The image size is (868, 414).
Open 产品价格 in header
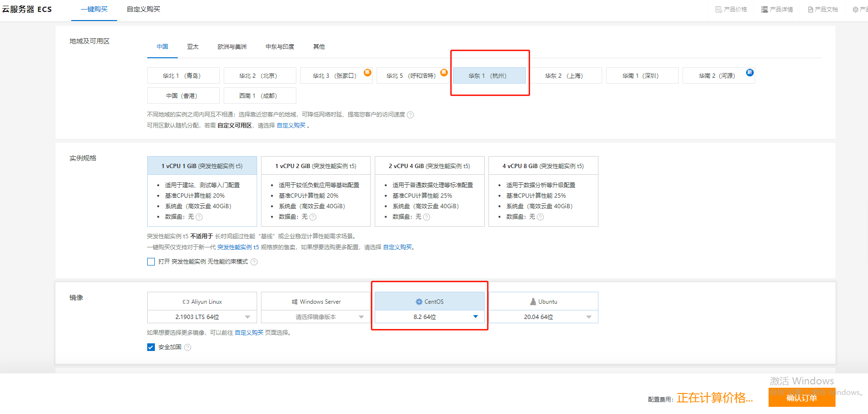pyautogui.click(x=731, y=10)
